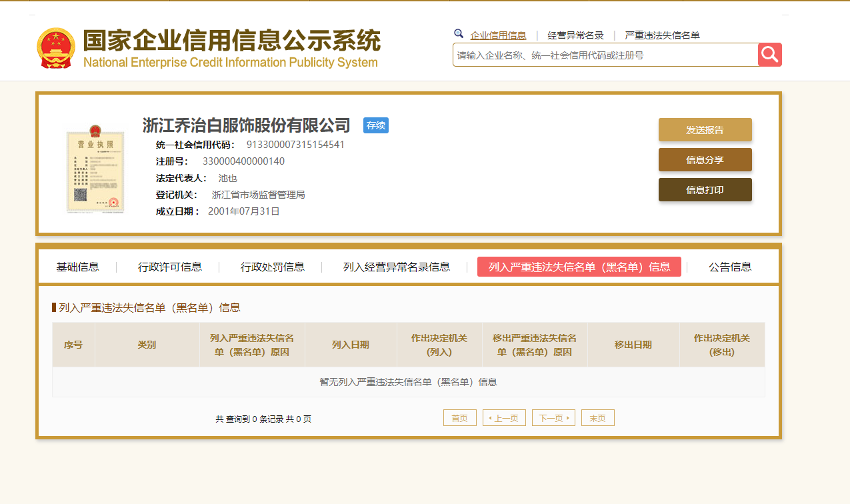The width and height of the screenshot is (850, 504).
Task: Go to first page with 首页
Action: (460, 418)
